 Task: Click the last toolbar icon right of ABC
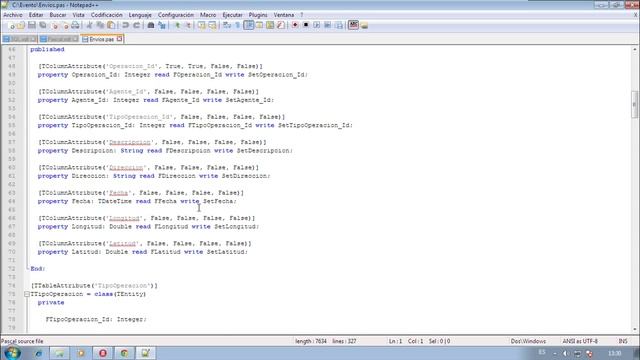(364, 25)
